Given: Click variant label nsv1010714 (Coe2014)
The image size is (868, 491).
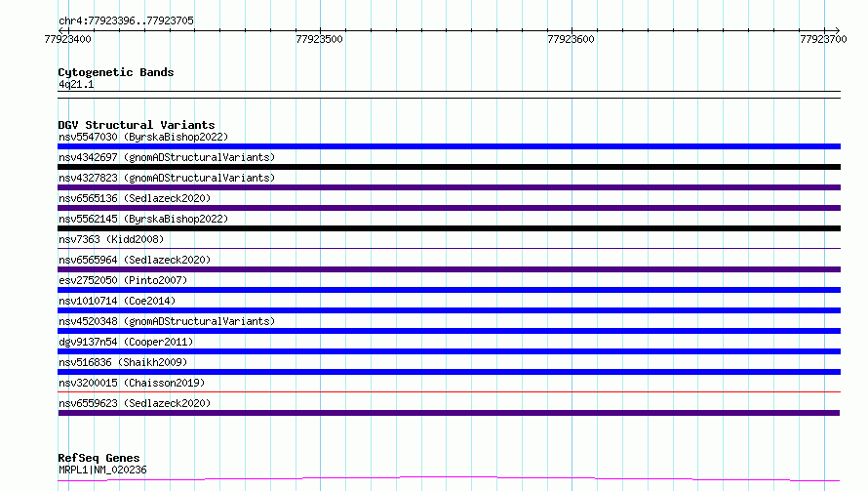Looking at the screenshot, I should click(x=117, y=301).
